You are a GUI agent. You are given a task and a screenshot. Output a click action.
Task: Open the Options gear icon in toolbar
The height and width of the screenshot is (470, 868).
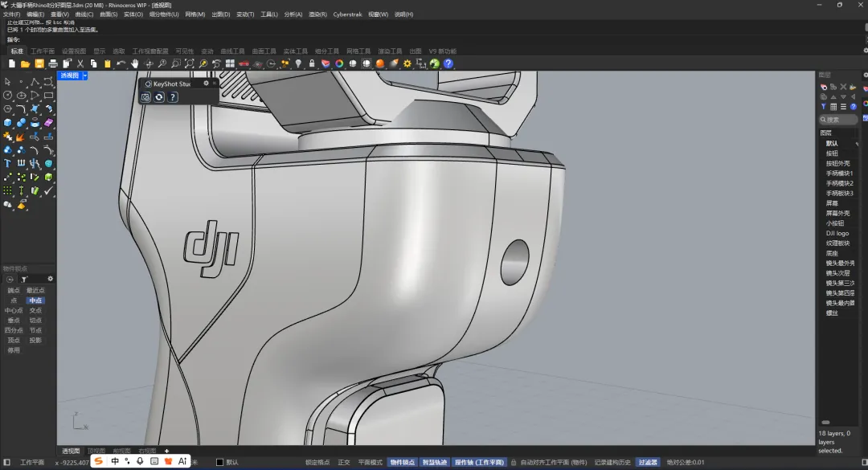click(407, 63)
